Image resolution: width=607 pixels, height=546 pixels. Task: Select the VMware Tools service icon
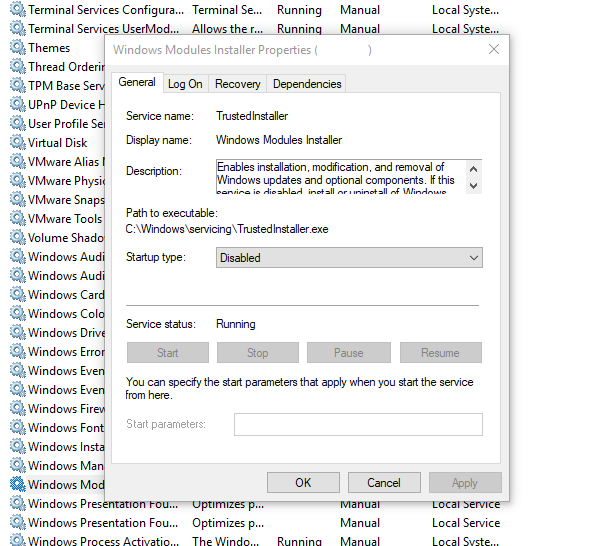18,219
